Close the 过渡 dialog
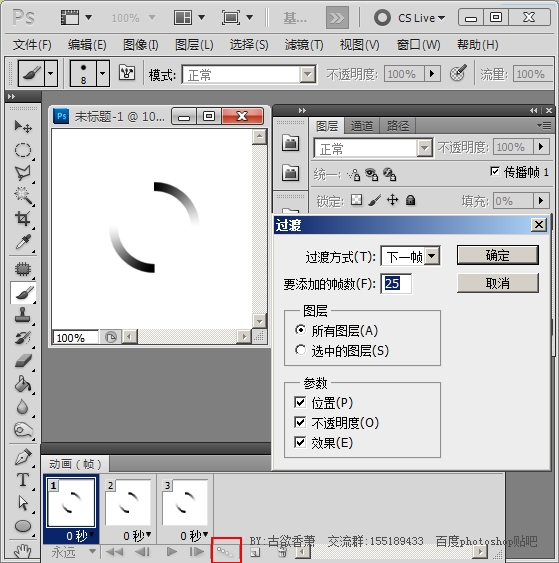This screenshot has height=563, width=559. click(539, 225)
